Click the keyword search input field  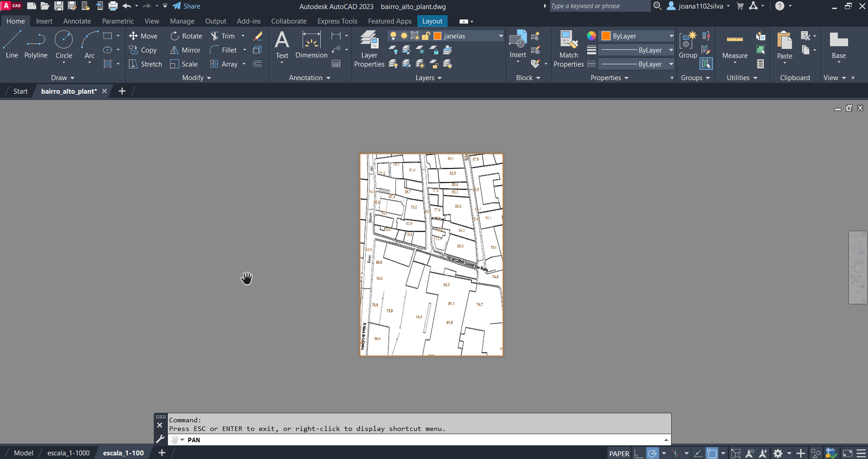point(598,6)
